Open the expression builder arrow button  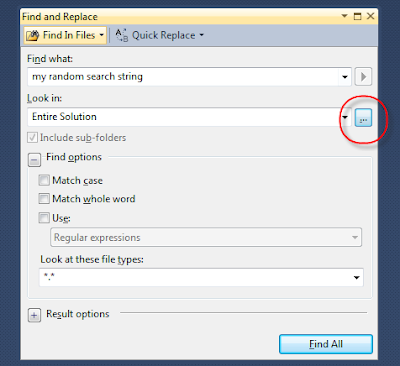[363, 77]
